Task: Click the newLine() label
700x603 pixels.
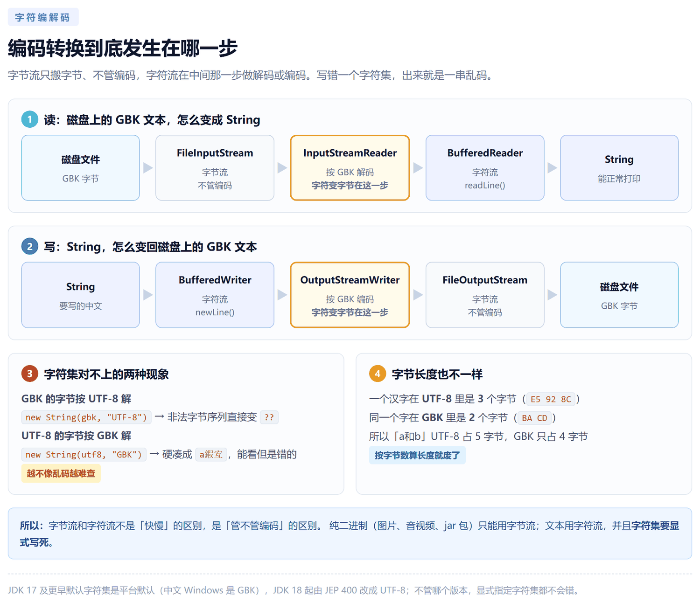Action: [215, 312]
